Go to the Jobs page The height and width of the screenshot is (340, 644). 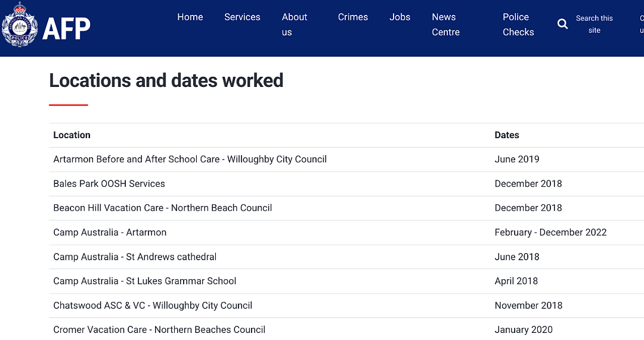click(400, 17)
